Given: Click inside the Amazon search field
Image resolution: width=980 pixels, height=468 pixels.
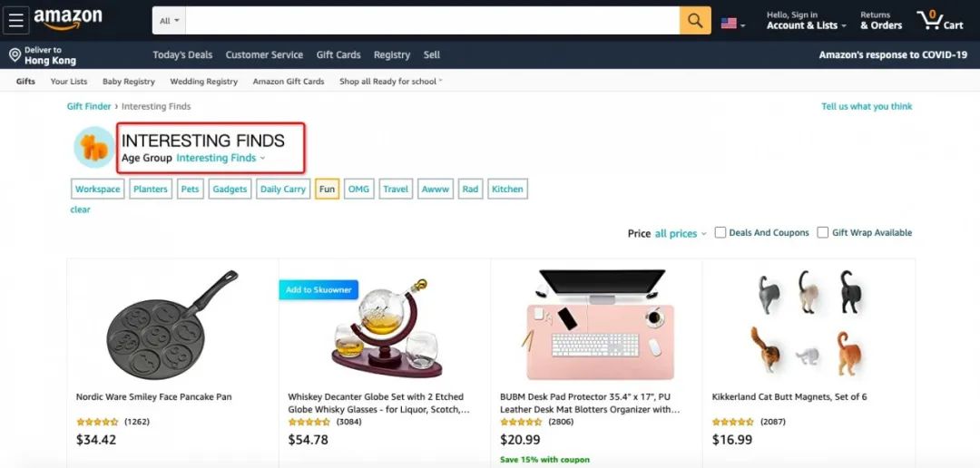Looking at the screenshot, I should [x=433, y=21].
